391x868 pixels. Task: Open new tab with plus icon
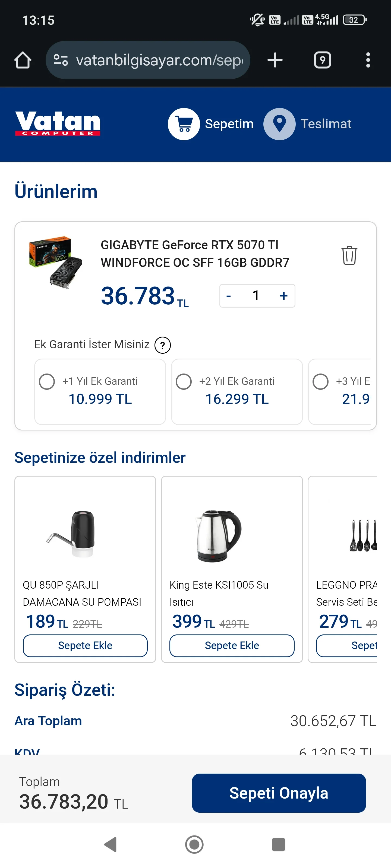[275, 60]
